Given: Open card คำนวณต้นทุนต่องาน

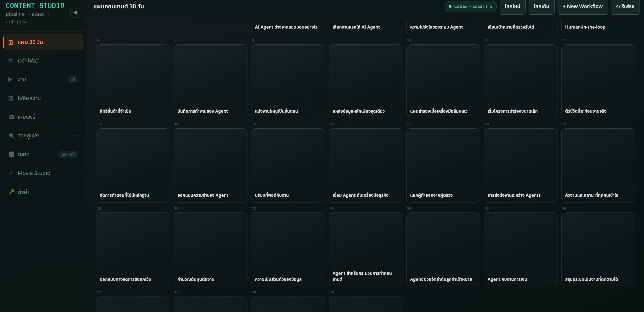Looking at the screenshot, I should [x=210, y=250].
